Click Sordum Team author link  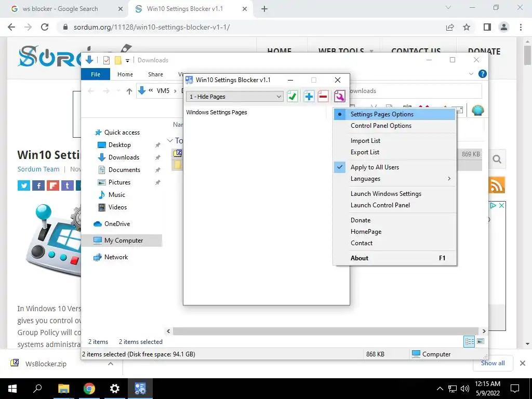(38, 169)
